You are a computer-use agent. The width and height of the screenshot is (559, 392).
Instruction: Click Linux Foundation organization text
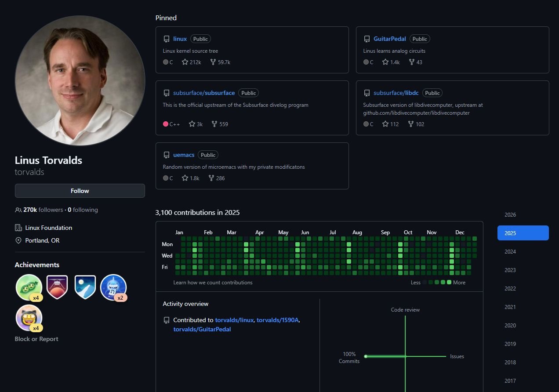point(49,228)
